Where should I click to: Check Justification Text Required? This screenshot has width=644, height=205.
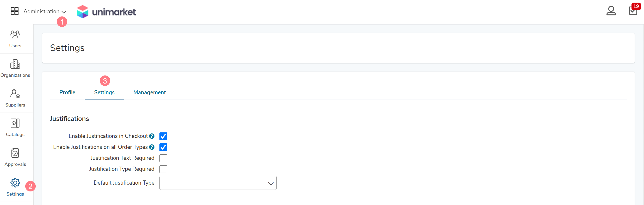[163, 158]
